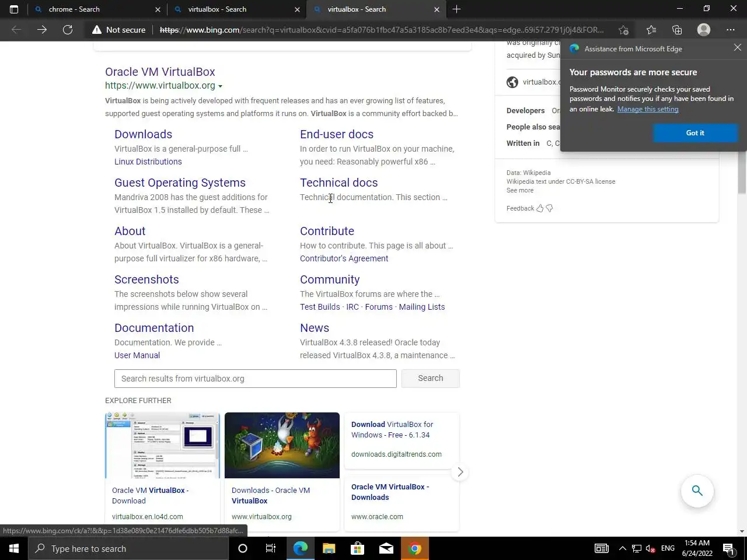Switch to the second virtualbox - Search tab

tap(217, 9)
